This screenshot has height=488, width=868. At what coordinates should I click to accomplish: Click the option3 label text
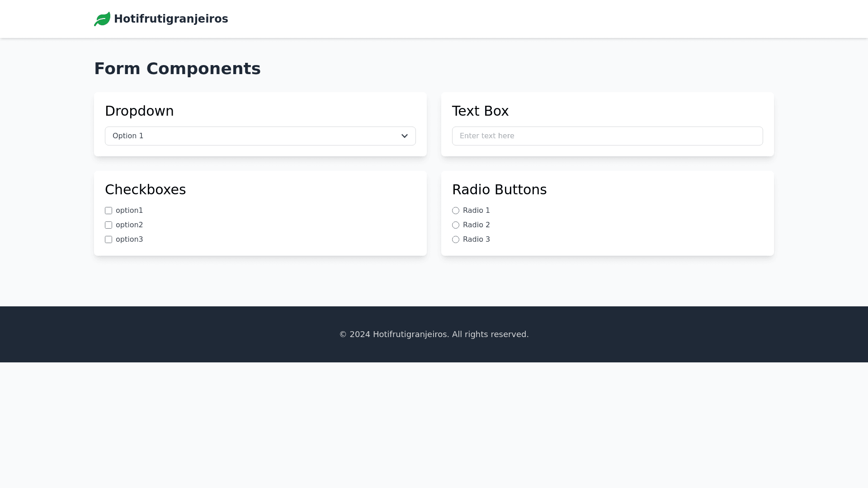click(x=129, y=239)
